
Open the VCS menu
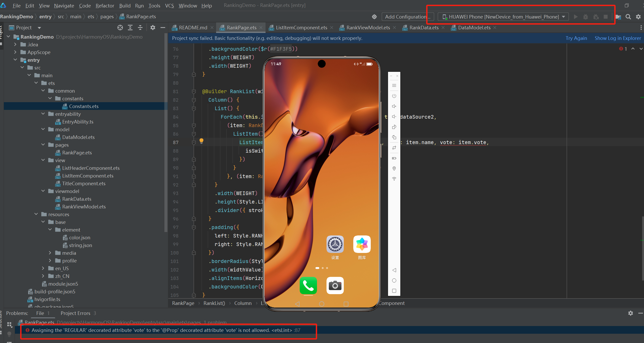coord(169,6)
